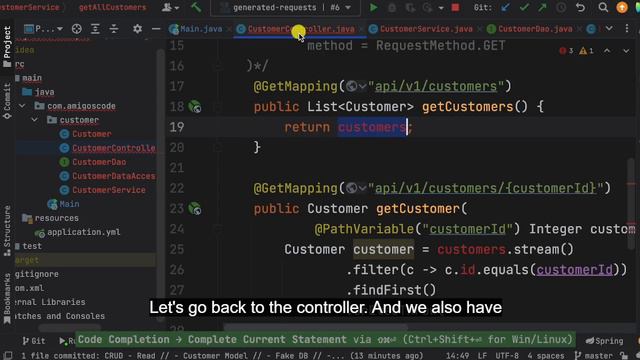Click gutter endpoint icon on line 23
Screen dimensions: 640x360
point(195,209)
